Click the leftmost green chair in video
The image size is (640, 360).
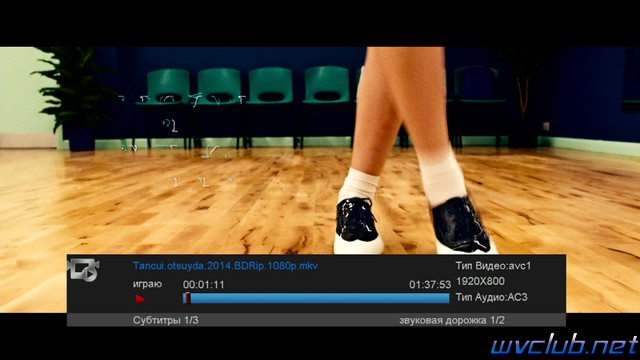(167, 88)
